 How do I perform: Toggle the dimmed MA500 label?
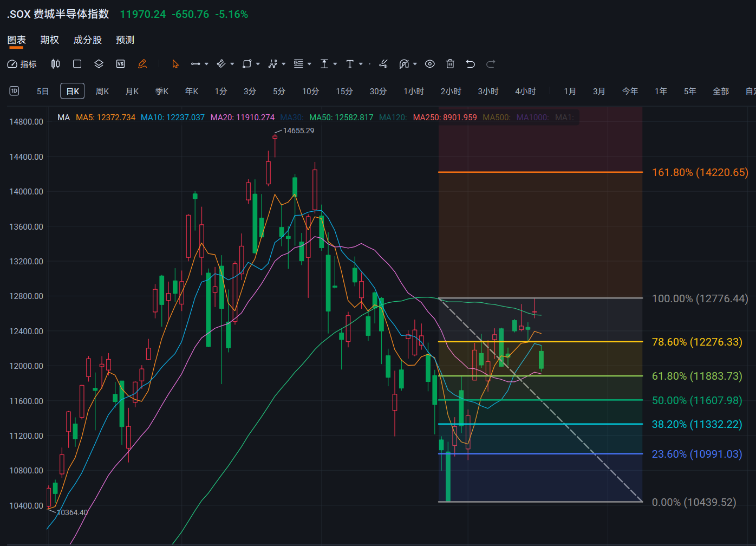pyautogui.click(x=497, y=118)
